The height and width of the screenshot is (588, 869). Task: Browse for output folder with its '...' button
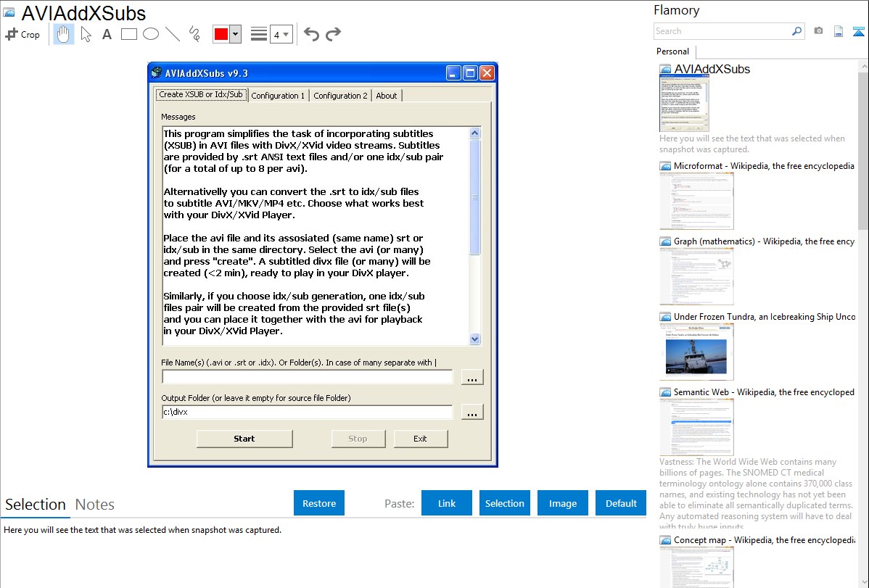pyautogui.click(x=472, y=413)
